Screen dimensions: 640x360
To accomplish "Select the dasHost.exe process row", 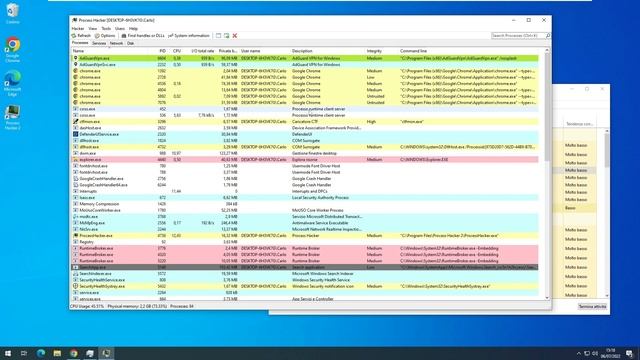I will 304,128.
